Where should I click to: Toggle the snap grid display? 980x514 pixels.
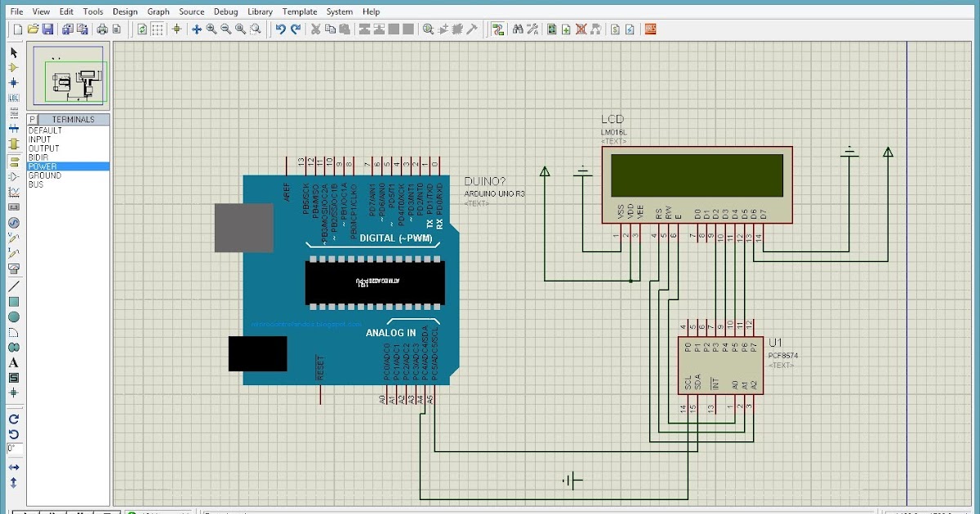(158, 29)
